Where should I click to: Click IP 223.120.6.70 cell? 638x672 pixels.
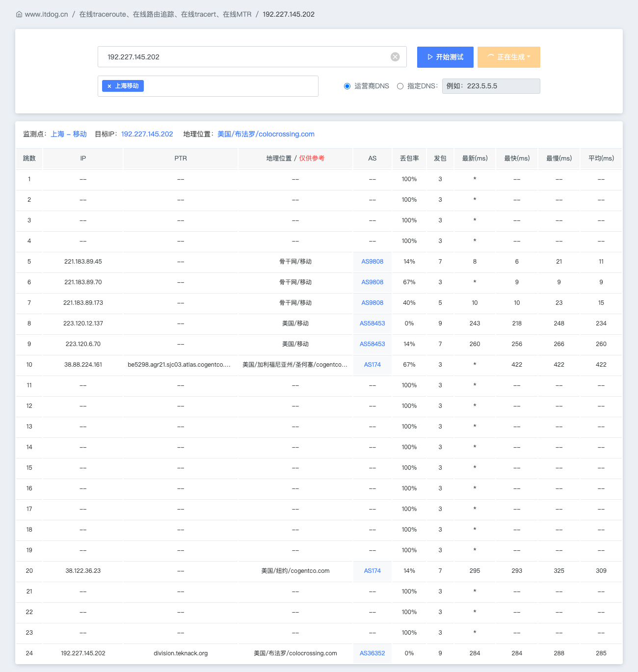point(83,344)
